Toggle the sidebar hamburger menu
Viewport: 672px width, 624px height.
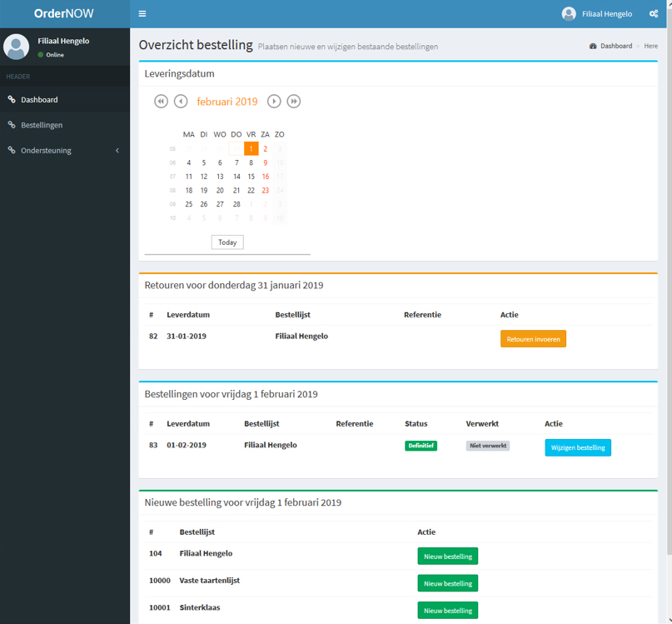click(142, 13)
